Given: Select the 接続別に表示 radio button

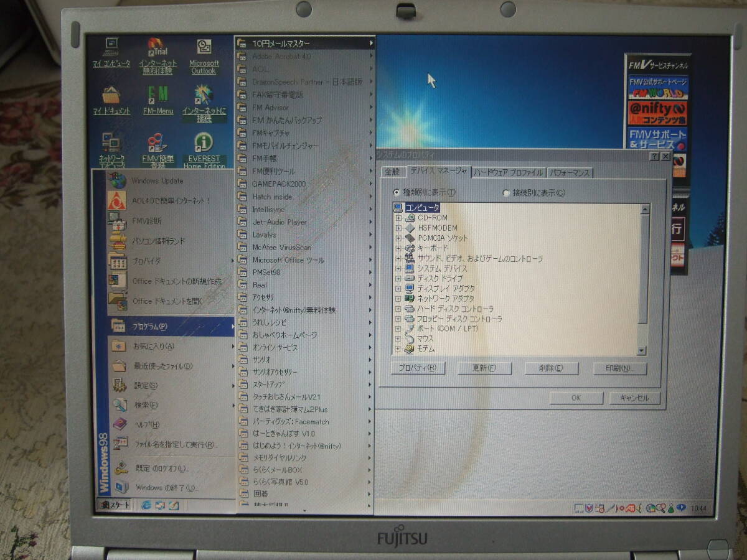Looking at the screenshot, I should click(505, 193).
